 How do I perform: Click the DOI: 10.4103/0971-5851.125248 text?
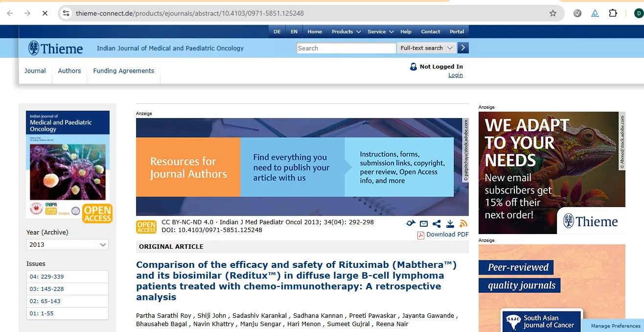[x=212, y=230]
